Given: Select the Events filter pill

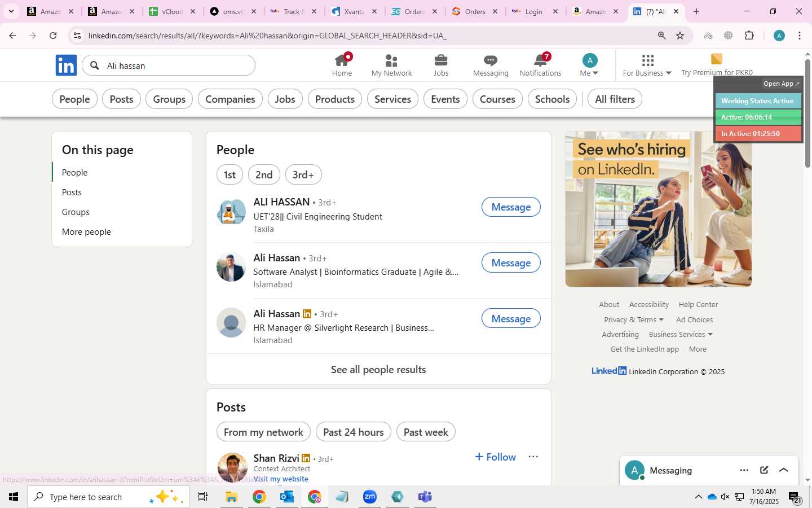Looking at the screenshot, I should 445,99.
